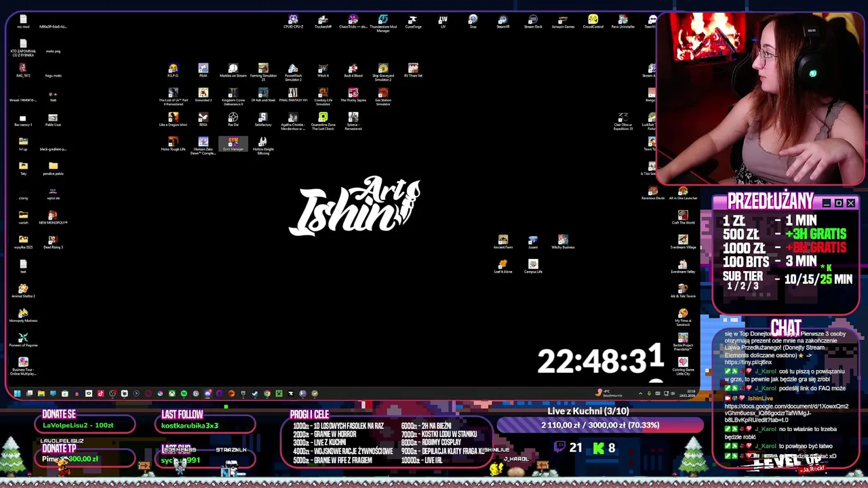Open the tiny.pl link in chat

[x=748, y=363]
